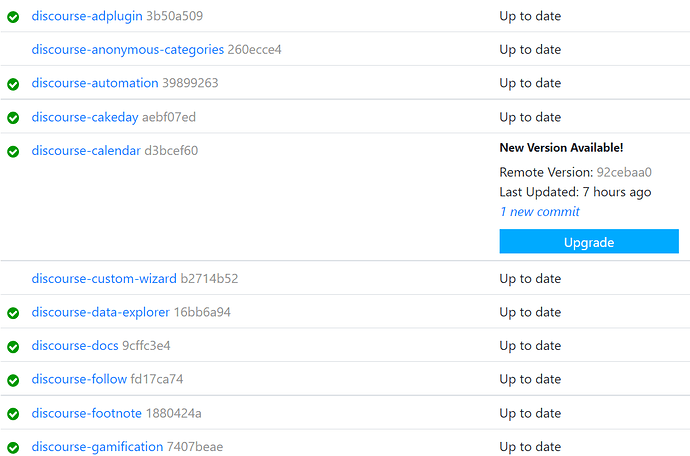Open the discourse-gamification plugin link
690x456 pixels.
tap(97, 447)
